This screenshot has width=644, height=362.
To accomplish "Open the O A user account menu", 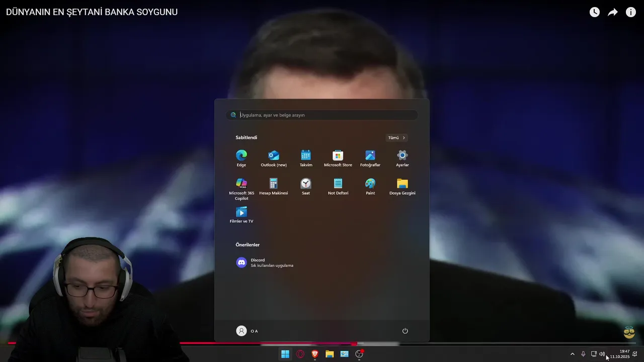I will [247, 331].
